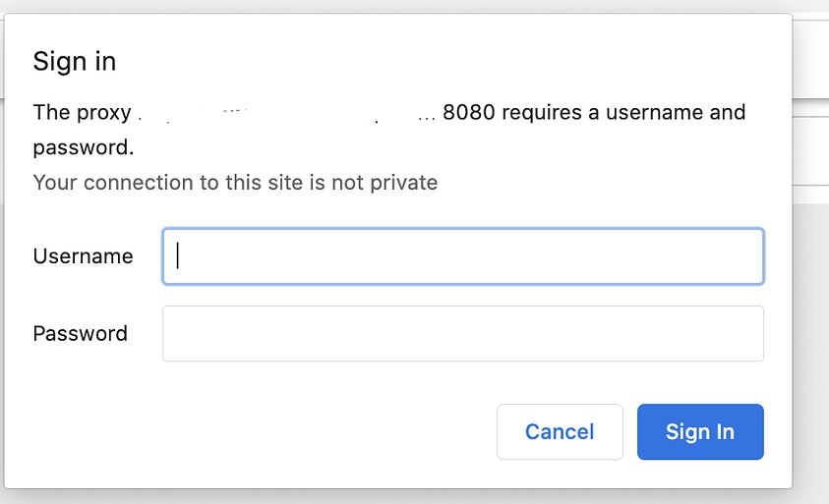Click the blinking text cursor in Username
The width and height of the screenshot is (829, 504).
[x=178, y=256]
